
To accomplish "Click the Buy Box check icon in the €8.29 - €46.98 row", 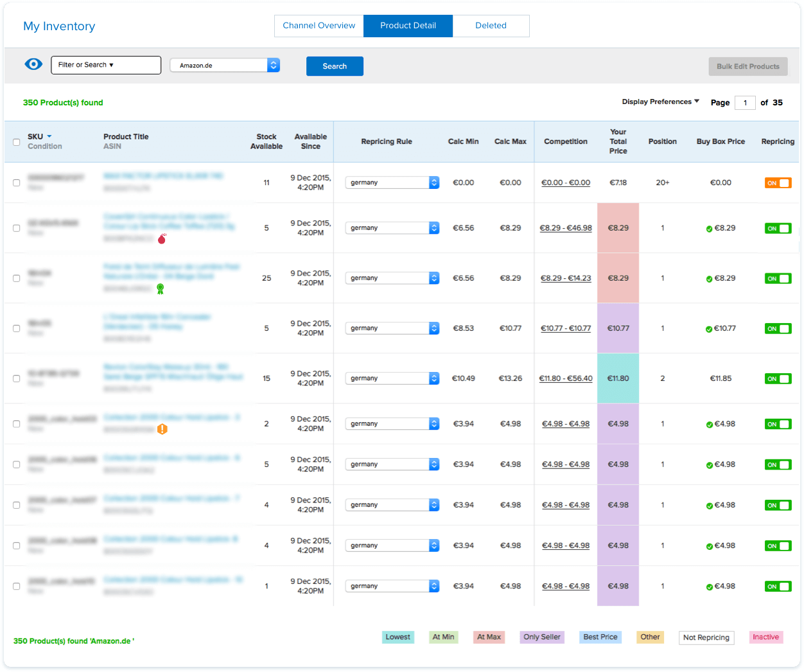I will pos(709,229).
